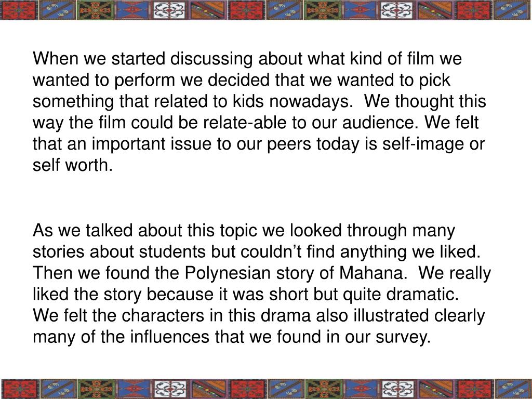Screen dimensions: 532x399
Task: Click the word "characters" in second paragraph
Action: tap(163, 315)
